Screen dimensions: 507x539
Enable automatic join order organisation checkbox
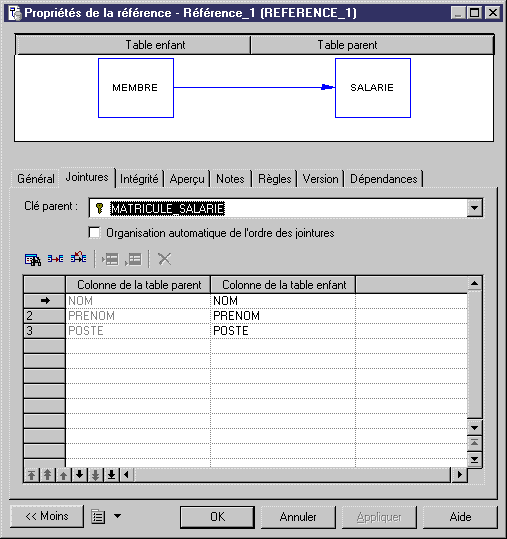coord(94,233)
